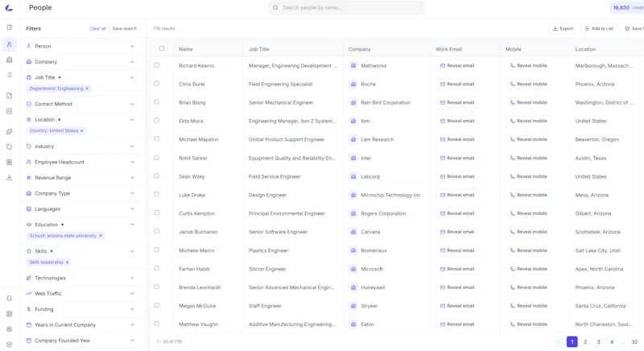
Task: Open the Lists icon in left sidebar
Action: [x=9, y=75]
